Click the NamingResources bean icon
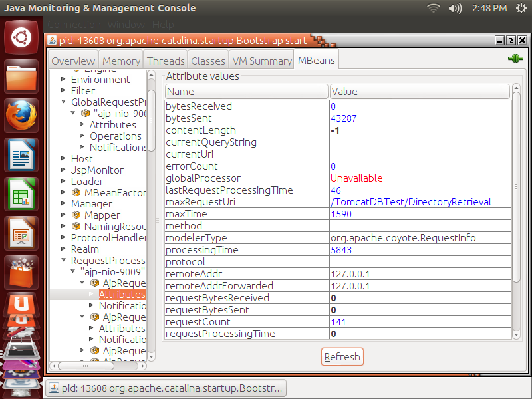 [x=76, y=226]
